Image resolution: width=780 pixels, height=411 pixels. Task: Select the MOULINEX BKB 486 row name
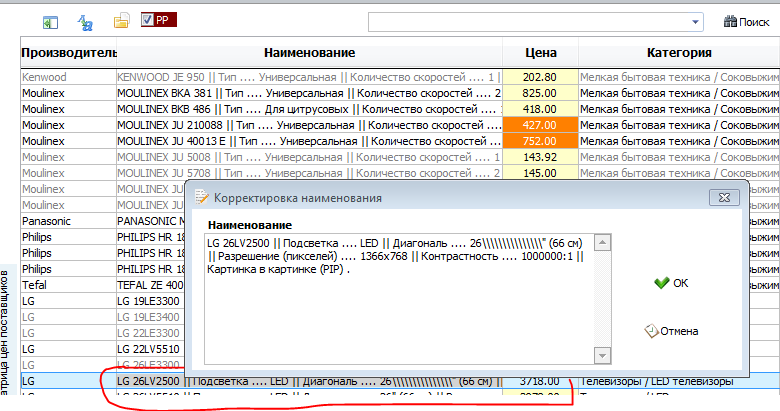click(309, 109)
